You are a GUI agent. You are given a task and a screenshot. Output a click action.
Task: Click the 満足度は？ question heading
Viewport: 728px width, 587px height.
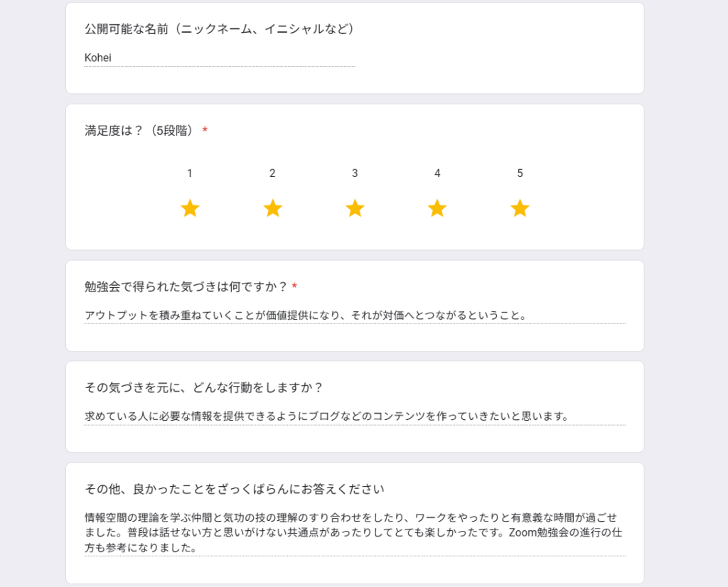tap(139, 130)
